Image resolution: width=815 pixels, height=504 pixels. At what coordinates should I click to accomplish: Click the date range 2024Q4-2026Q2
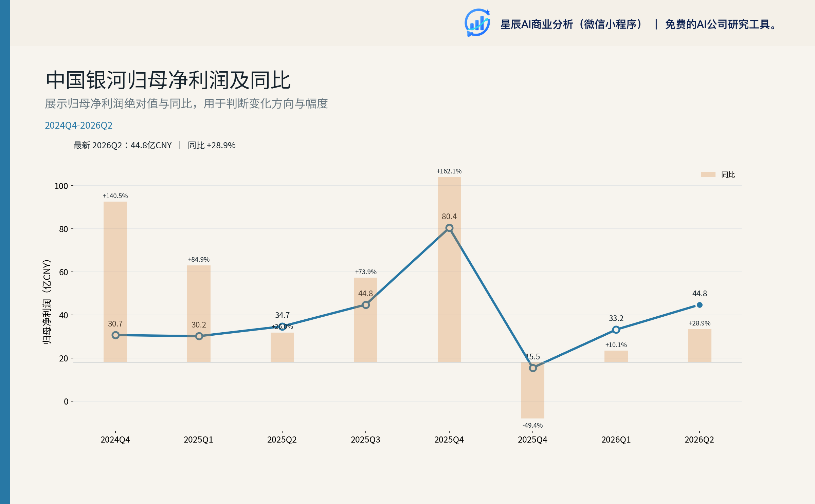pyautogui.click(x=78, y=125)
